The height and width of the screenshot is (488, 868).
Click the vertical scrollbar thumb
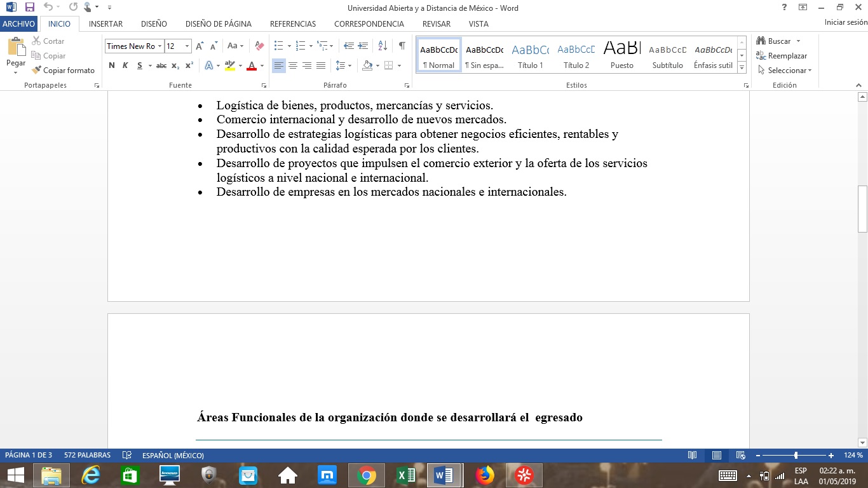862,209
